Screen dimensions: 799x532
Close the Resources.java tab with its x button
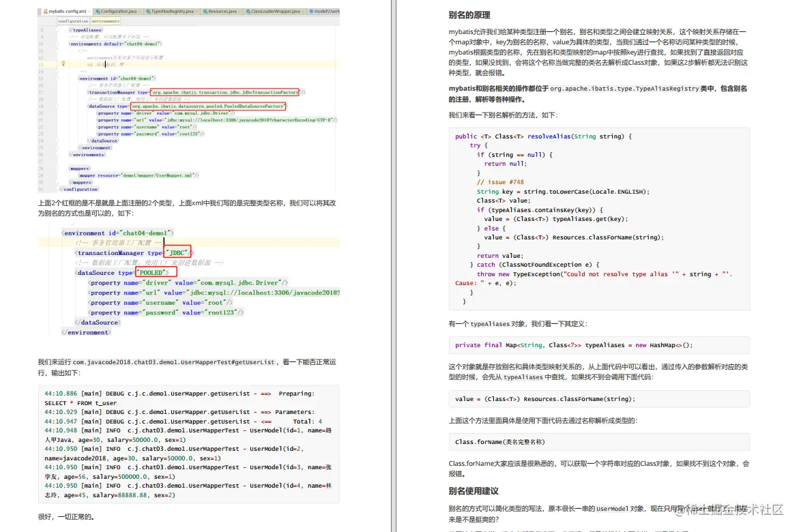tap(241, 12)
